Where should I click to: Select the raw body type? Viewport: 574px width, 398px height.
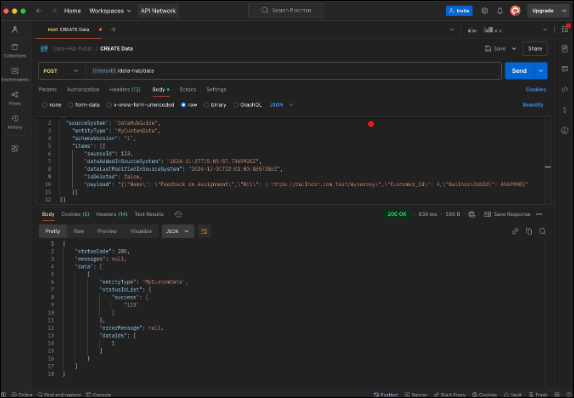point(189,105)
